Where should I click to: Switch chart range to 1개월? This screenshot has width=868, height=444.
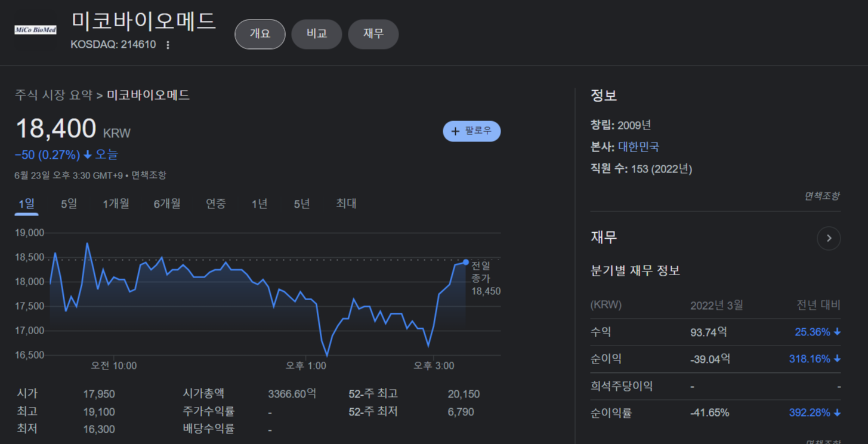[116, 204]
